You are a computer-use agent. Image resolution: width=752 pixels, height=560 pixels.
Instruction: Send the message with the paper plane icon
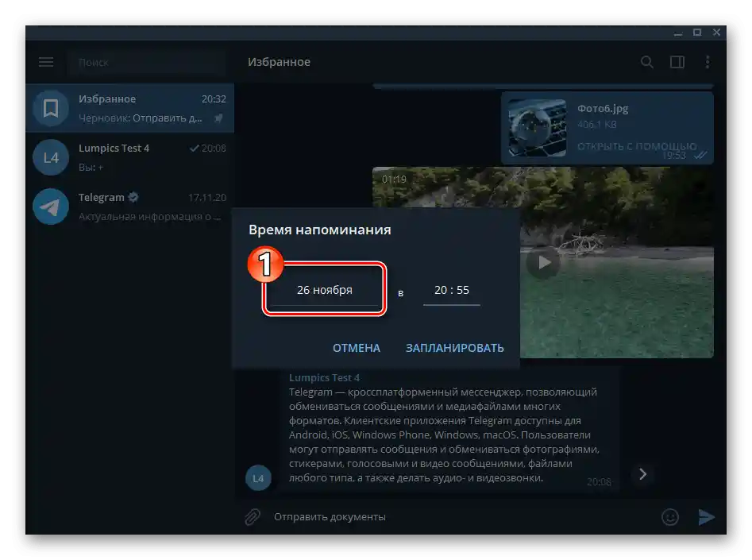[x=707, y=516]
